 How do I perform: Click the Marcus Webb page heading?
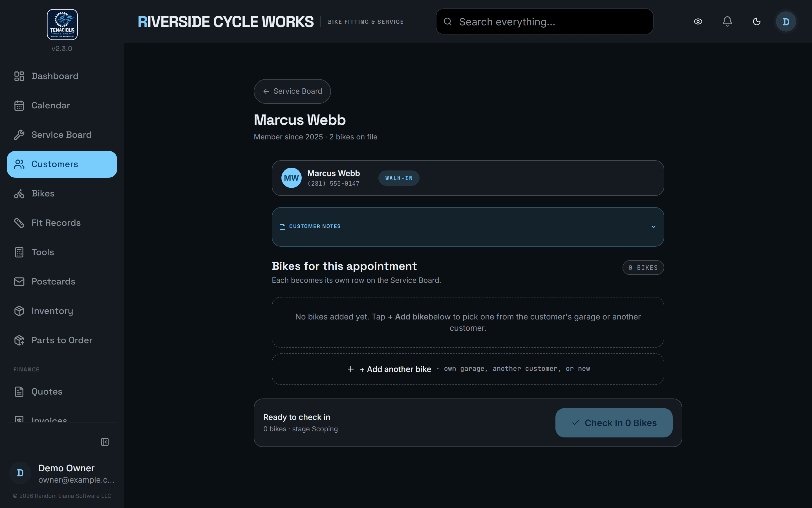[300, 120]
